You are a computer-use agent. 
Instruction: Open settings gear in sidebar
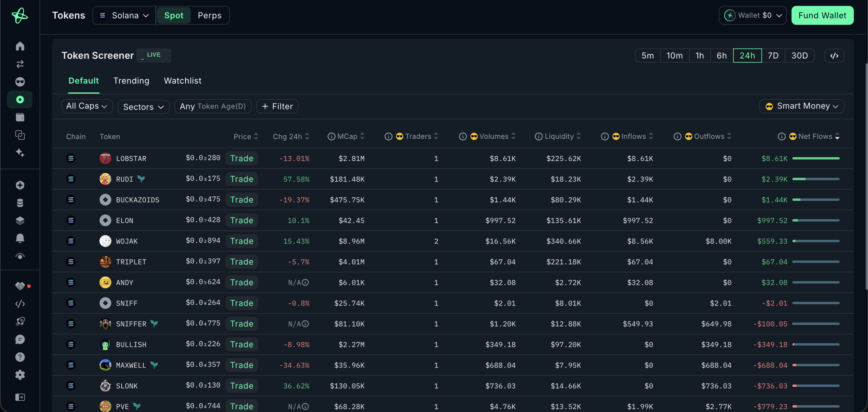pyautogui.click(x=20, y=375)
